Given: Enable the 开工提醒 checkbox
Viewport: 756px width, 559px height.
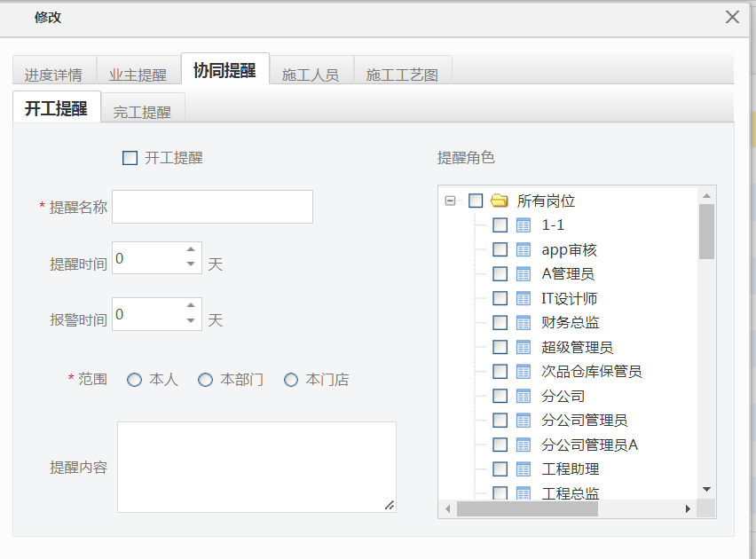Looking at the screenshot, I should [x=130, y=158].
